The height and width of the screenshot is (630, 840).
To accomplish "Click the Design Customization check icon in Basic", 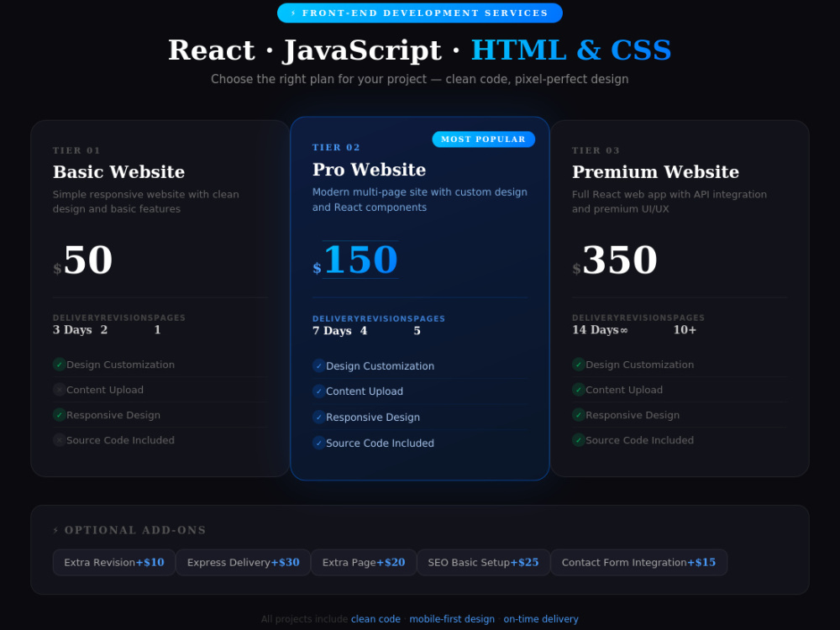I will [60, 365].
